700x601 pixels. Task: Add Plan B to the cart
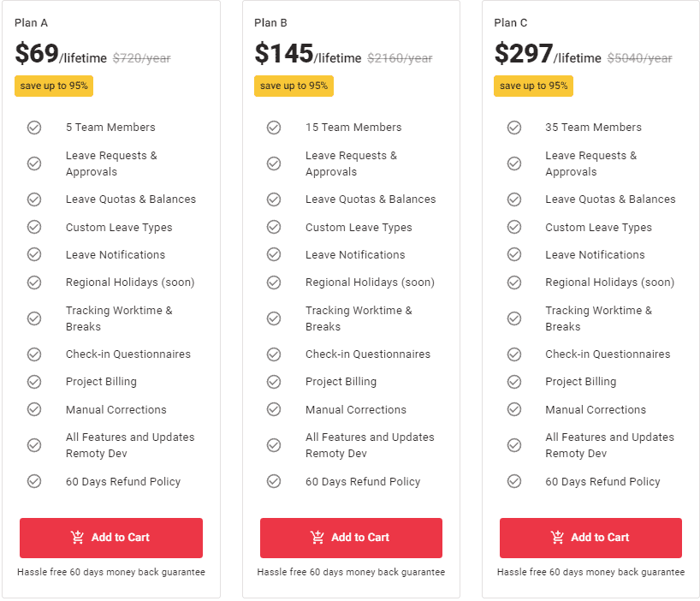tap(350, 538)
